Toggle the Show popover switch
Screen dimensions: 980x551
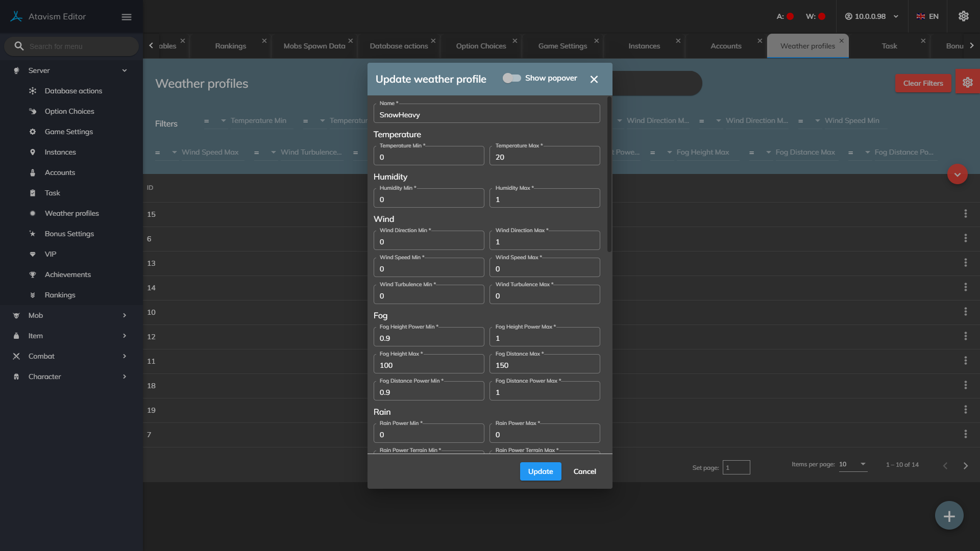pos(511,78)
